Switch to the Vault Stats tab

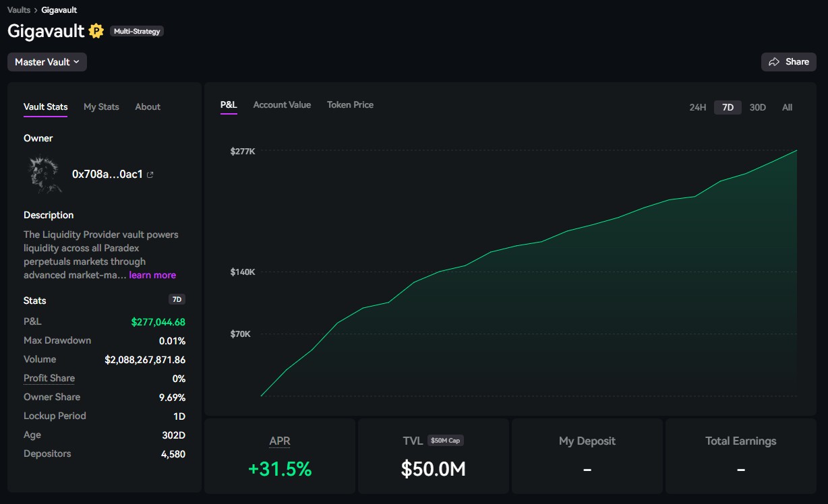(46, 106)
